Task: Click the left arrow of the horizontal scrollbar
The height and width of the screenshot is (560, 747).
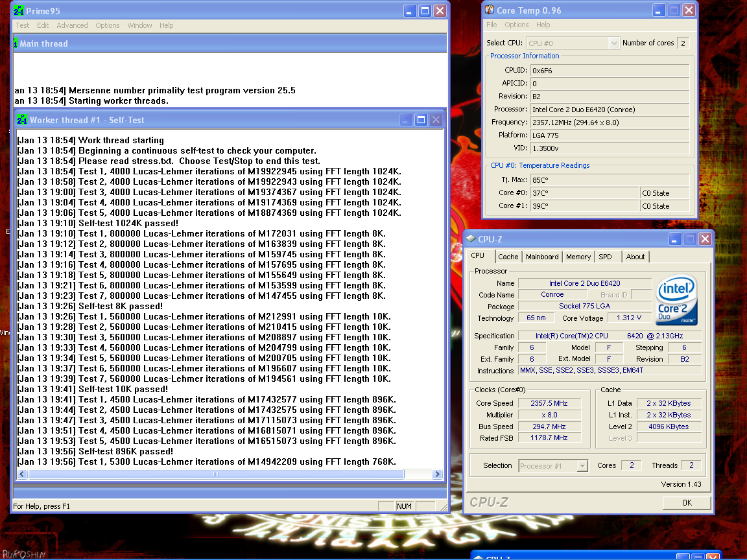Action: tap(22, 474)
